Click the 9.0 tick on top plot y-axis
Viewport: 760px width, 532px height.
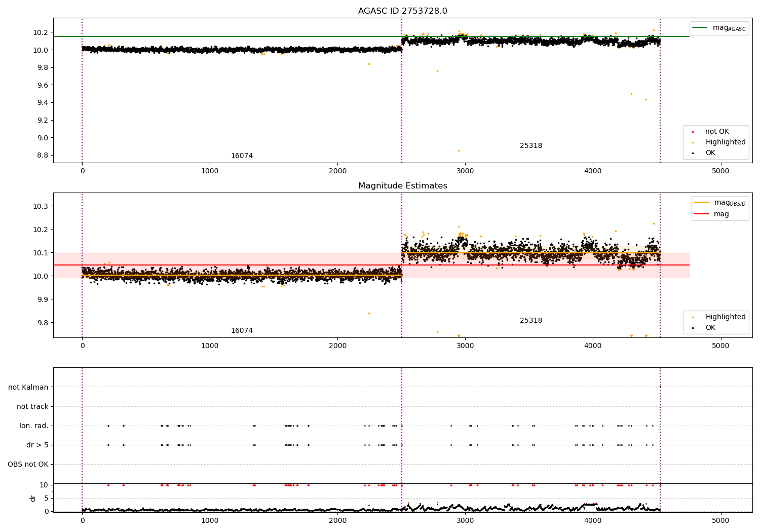coord(43,138)
